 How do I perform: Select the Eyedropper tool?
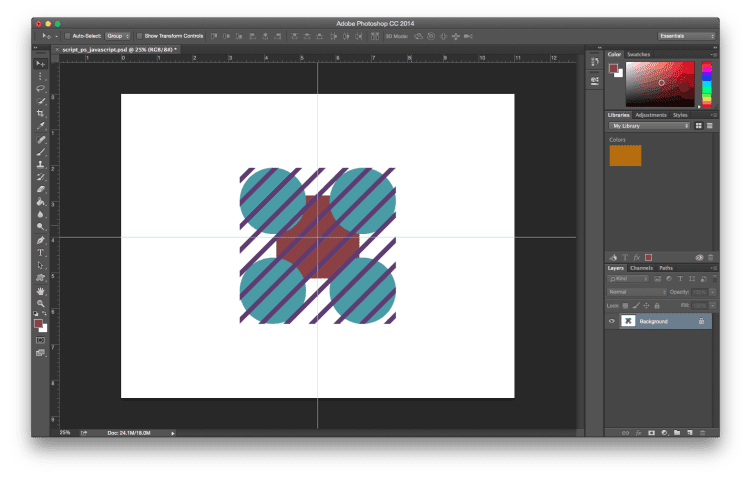[x=40, y=126]
